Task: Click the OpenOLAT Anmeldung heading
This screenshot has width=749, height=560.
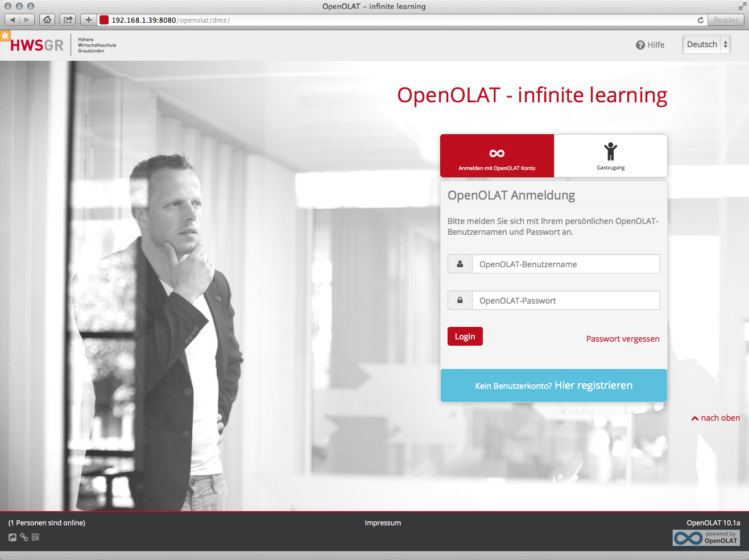Action: tap(511, 195)
